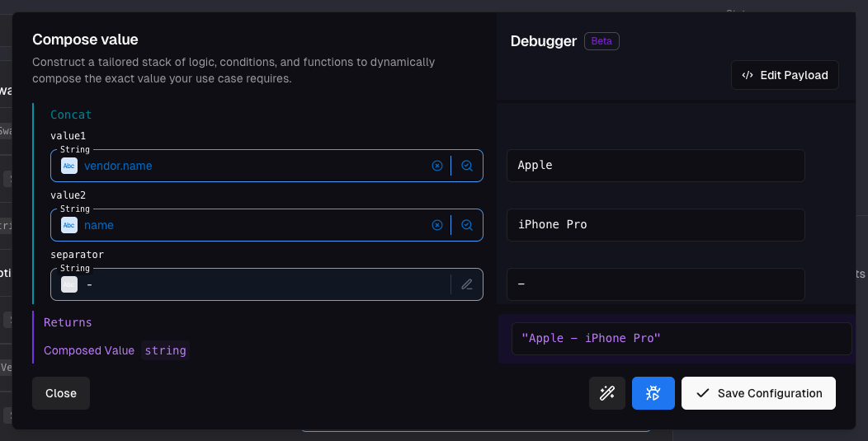Open variable search for vendor.name field
Viewport: 868px width, 441px height.
click(467, 166)
